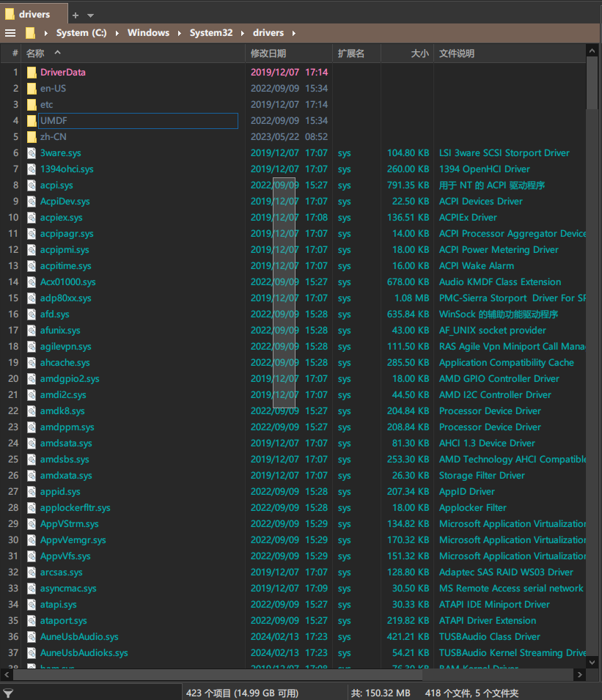This screenshot has height=700, width=602.
Task: Expand the arrow after Windows in breadcrumb
Action: point(180,33)
